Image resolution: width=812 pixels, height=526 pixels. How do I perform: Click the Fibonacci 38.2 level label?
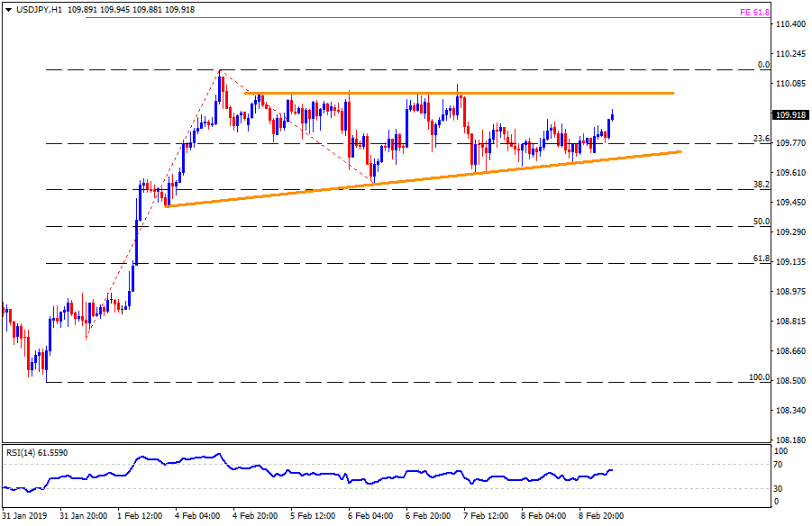click(x=762, y=185)
